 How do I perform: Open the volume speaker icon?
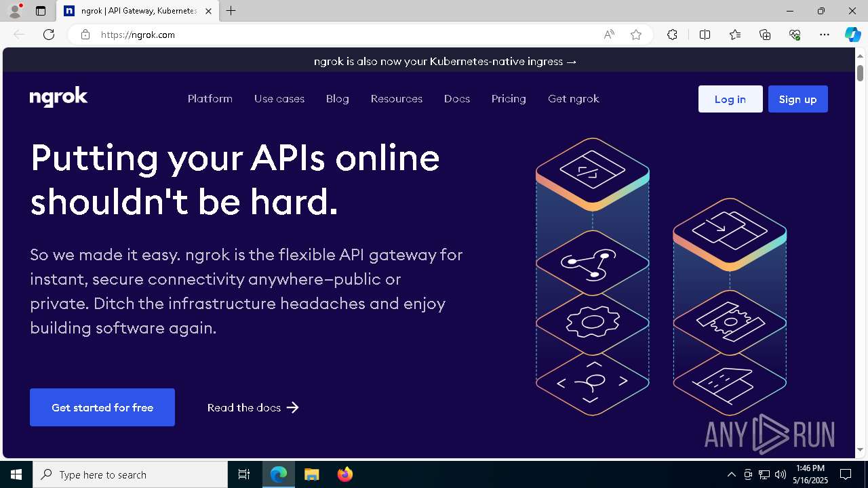pyautogui.click(x=781, y=474)
